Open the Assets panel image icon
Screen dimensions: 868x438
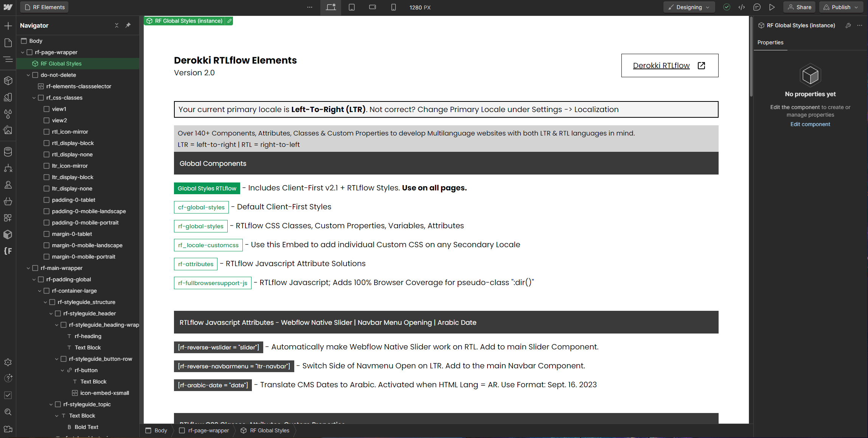(x=8, y=131)
